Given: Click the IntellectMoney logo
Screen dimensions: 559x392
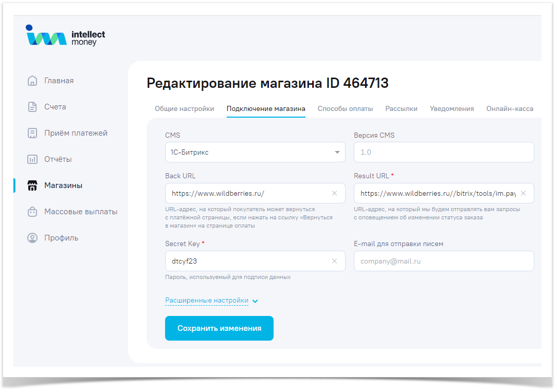Looking at the screenshot, I should pos(65,36).
